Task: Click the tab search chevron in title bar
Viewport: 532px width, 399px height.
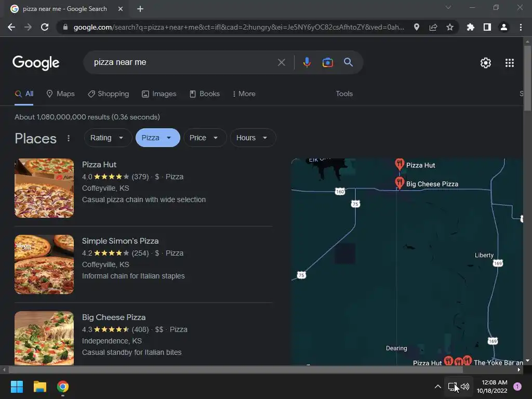Action: pos(448,7)
